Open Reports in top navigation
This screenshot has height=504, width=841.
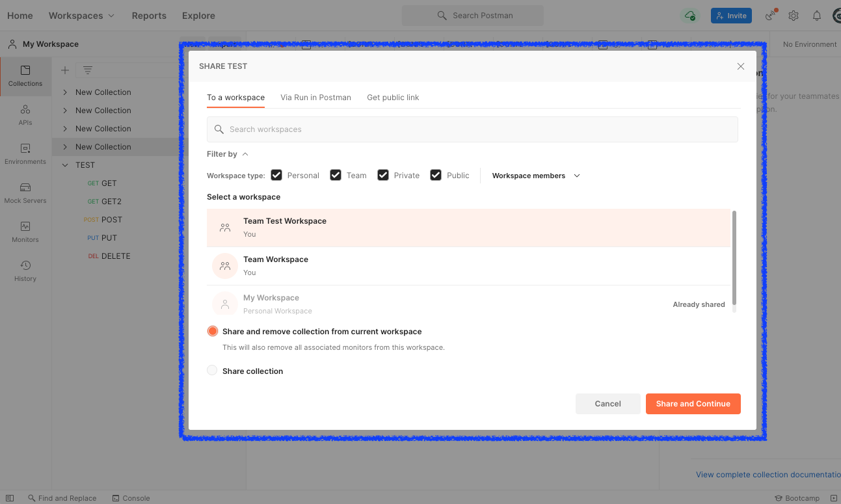point(149,16)
